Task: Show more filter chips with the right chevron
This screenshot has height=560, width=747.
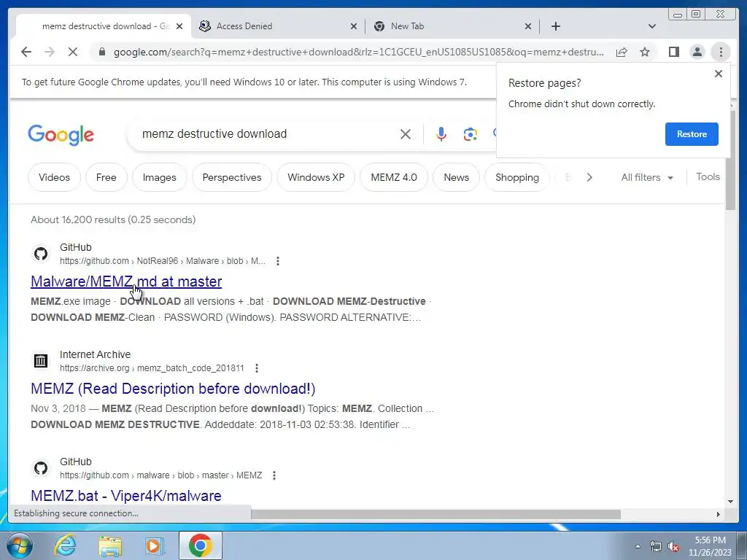Action: (x=589, y=177)
